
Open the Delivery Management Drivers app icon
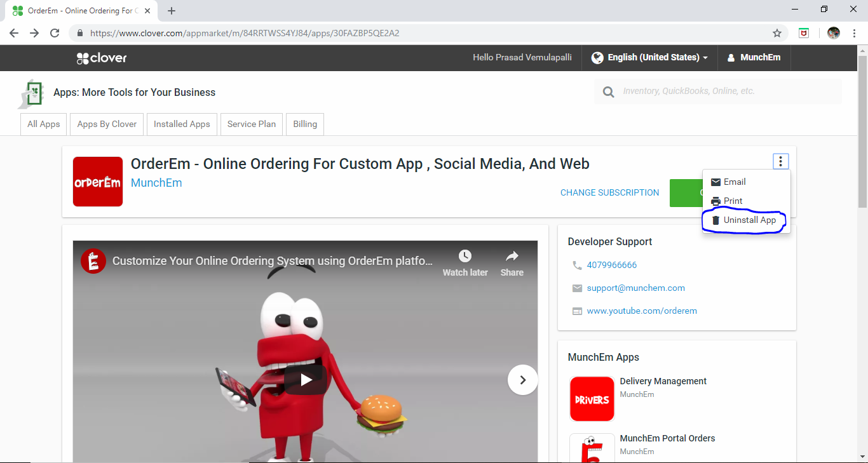click(592, 399)
